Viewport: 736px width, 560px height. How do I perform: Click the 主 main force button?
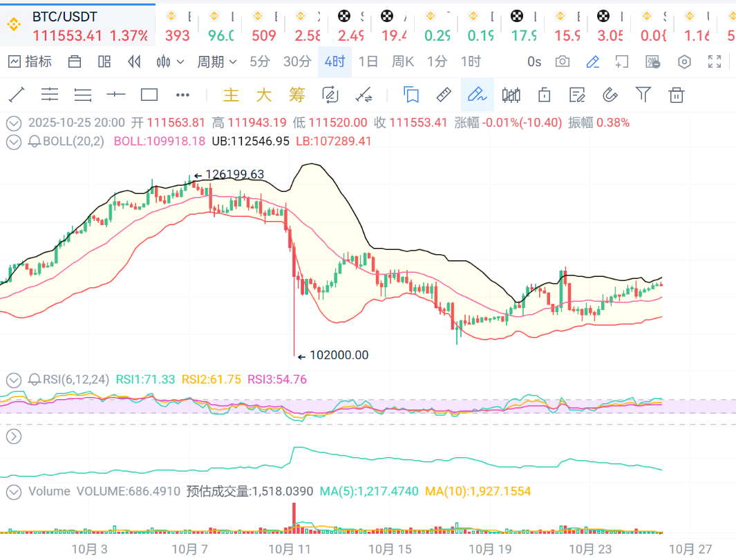click(231, 95)
